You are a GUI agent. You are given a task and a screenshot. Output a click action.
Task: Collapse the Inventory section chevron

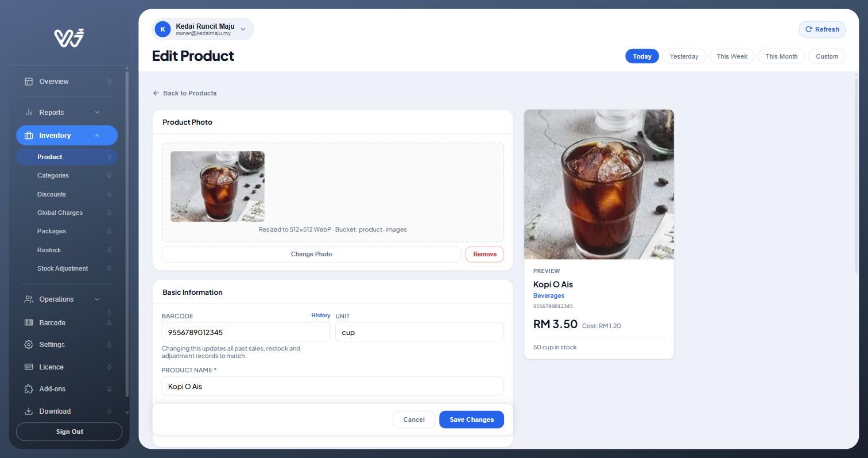(x=97, y=136)
